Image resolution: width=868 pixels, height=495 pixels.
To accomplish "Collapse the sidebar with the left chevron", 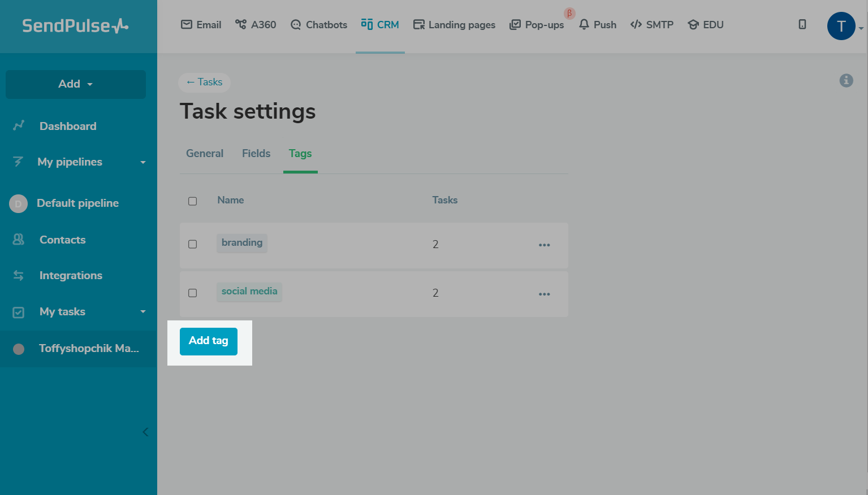I will coord(145,432).
